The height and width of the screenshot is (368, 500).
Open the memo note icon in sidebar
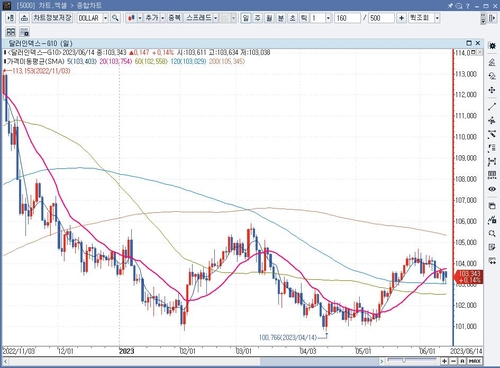point(492,247)
